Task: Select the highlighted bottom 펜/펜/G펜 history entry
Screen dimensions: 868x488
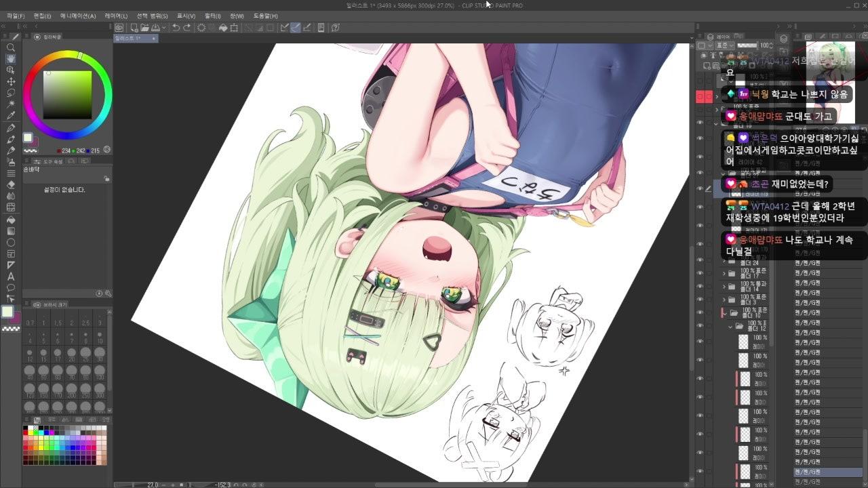Action: (827, 472)
